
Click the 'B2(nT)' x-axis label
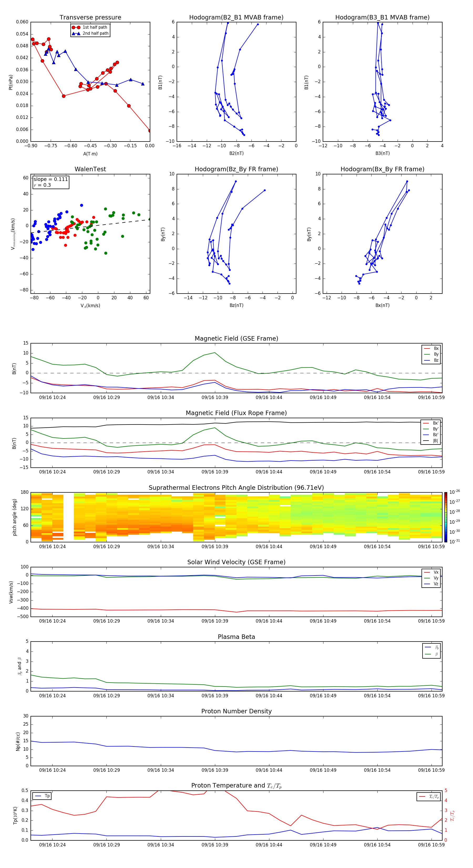click(x=236, y=153)
